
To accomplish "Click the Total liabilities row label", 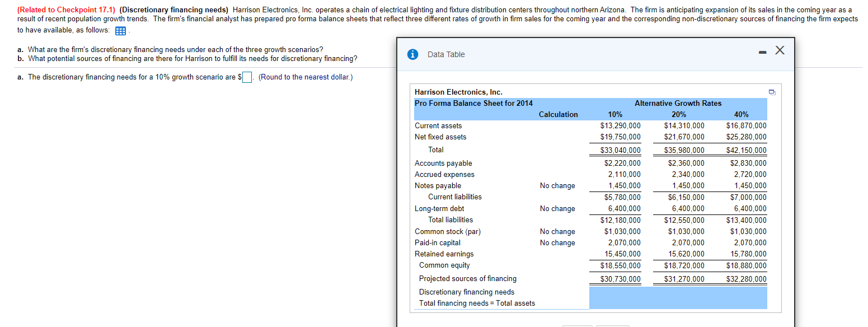I will pyautogui.click(x=451, y=220).
